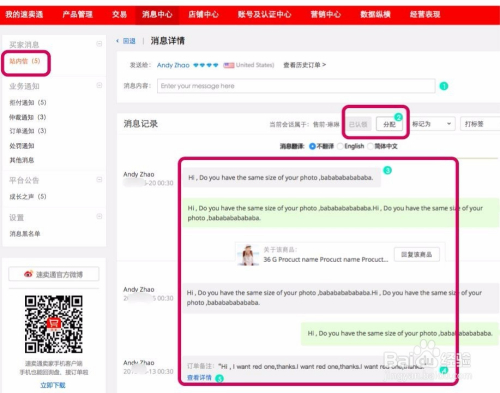Click 立即下载 download link
Screen dimensions: 500x393
[53, 385]
